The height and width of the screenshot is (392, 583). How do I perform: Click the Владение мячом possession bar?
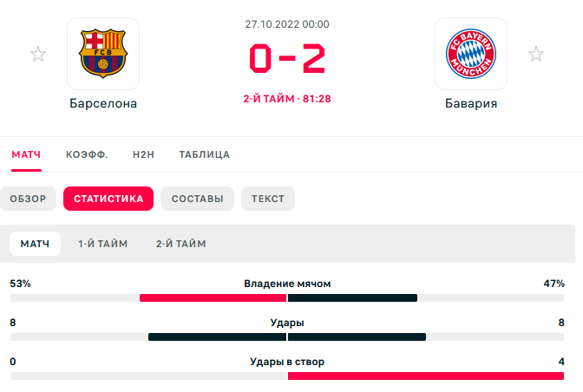(x=287, y=298)
